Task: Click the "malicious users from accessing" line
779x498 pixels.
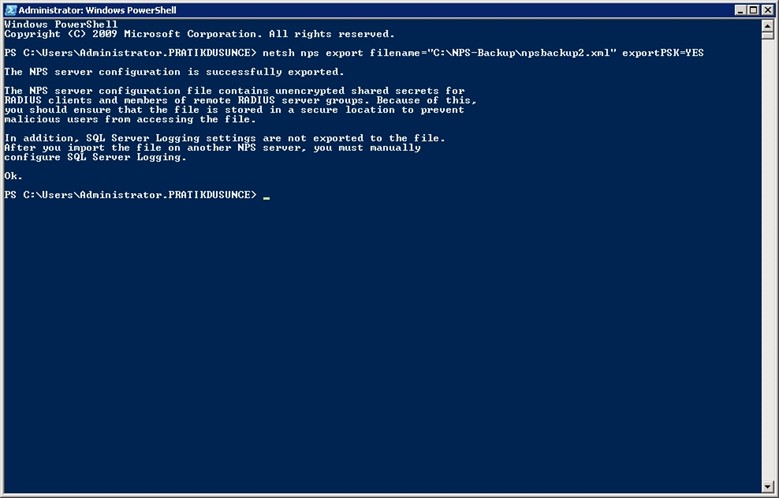Action: point(130,119)
